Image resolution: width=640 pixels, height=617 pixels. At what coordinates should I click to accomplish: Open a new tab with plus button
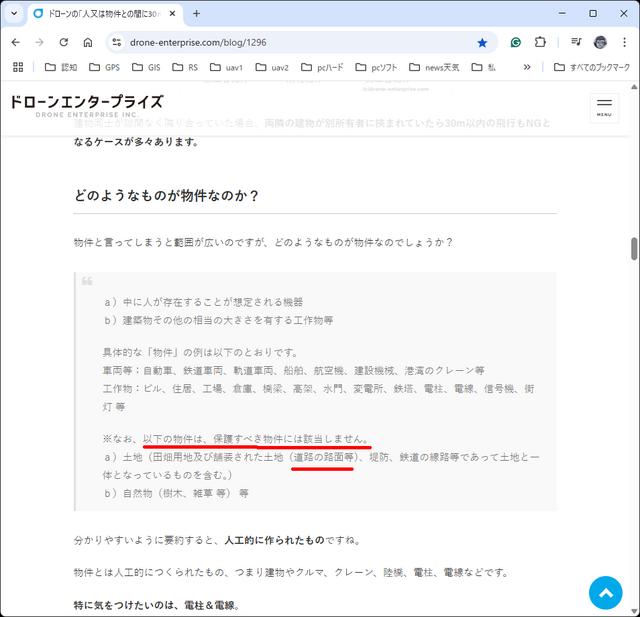point(196,14)
